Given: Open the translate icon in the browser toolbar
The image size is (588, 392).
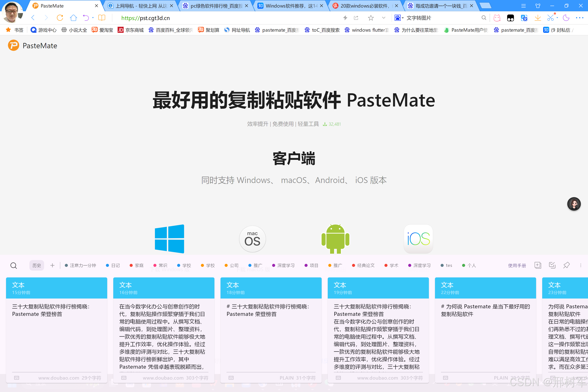Looking at the screenshot, I should click(x=524, y=18).
